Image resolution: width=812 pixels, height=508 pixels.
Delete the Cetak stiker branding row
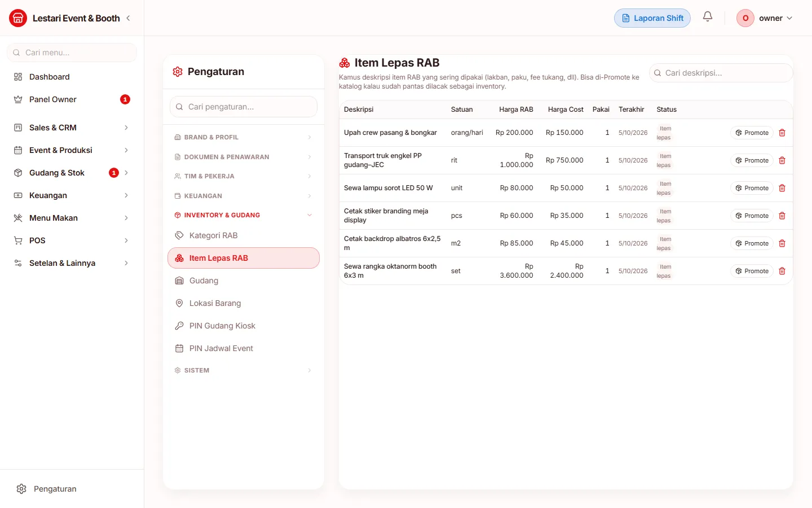tap(782, 216)
